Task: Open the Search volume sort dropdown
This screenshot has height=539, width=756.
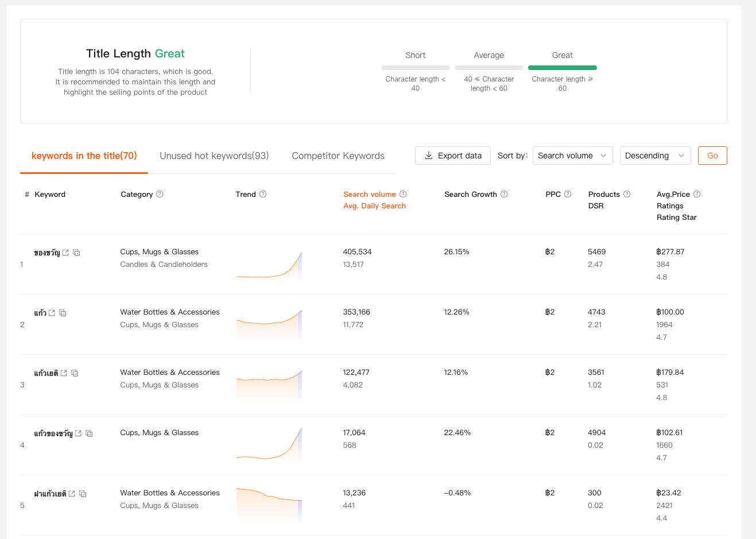Action: 572,156
